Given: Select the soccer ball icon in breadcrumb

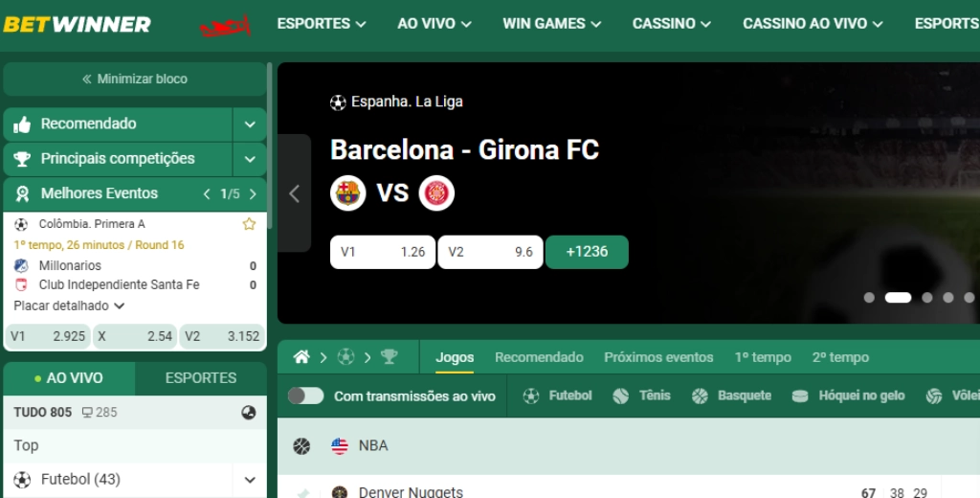Looking at the screenshot, I should tap(345, 357).
